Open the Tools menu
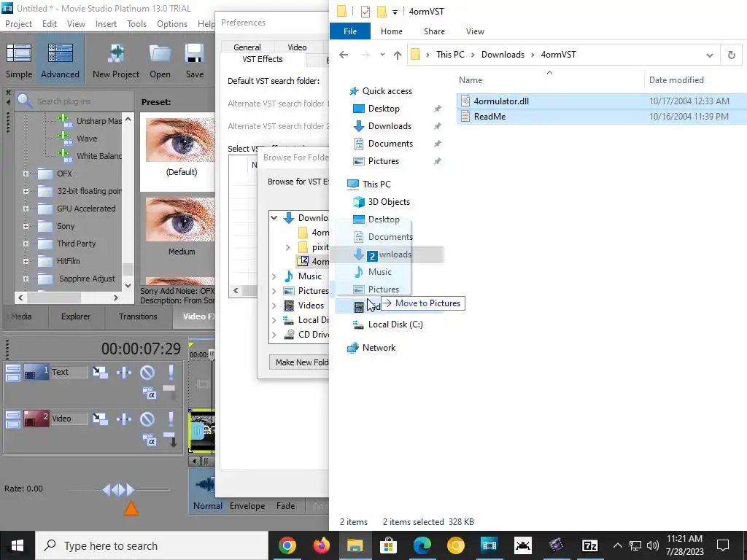 (136, 24)
